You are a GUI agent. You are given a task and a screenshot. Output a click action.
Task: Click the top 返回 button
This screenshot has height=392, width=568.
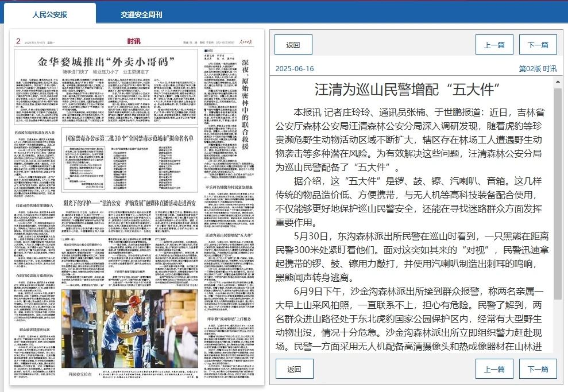[x=293, y=45]
